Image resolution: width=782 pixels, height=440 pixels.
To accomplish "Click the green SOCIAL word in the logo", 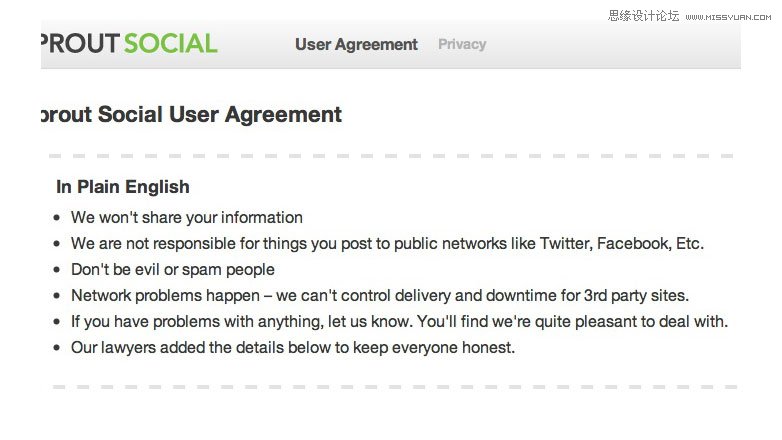I will coord(171,43).
